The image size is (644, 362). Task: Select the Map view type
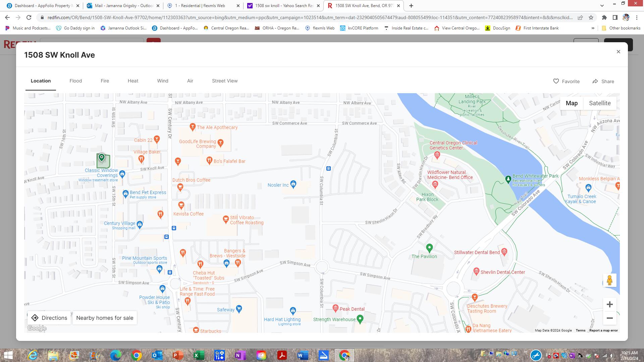pos(572,103)
